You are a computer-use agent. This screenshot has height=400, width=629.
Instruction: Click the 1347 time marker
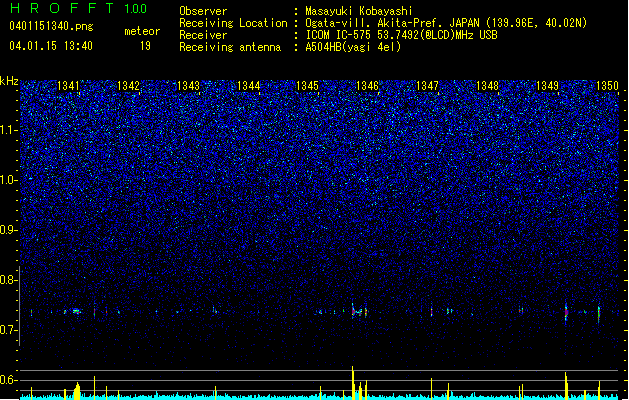[428, 85]
